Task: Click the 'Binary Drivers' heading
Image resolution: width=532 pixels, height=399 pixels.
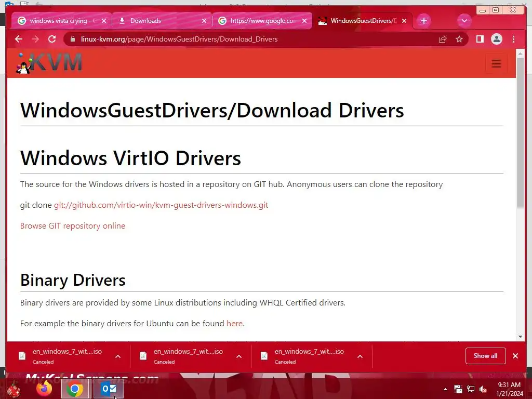Action: [x=73, y=280]
